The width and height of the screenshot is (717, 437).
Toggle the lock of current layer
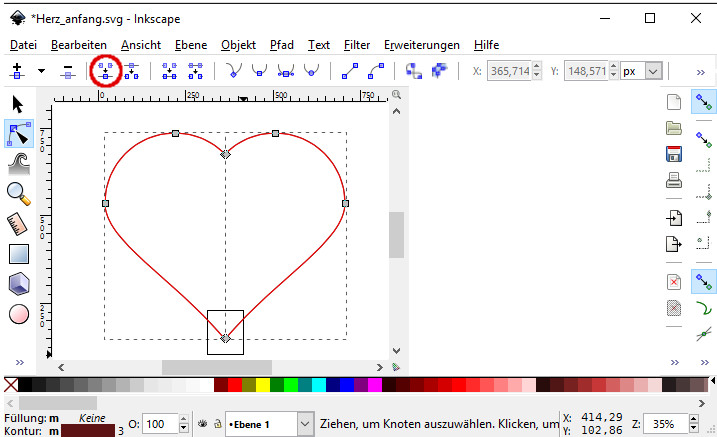(x=216, y=424)
